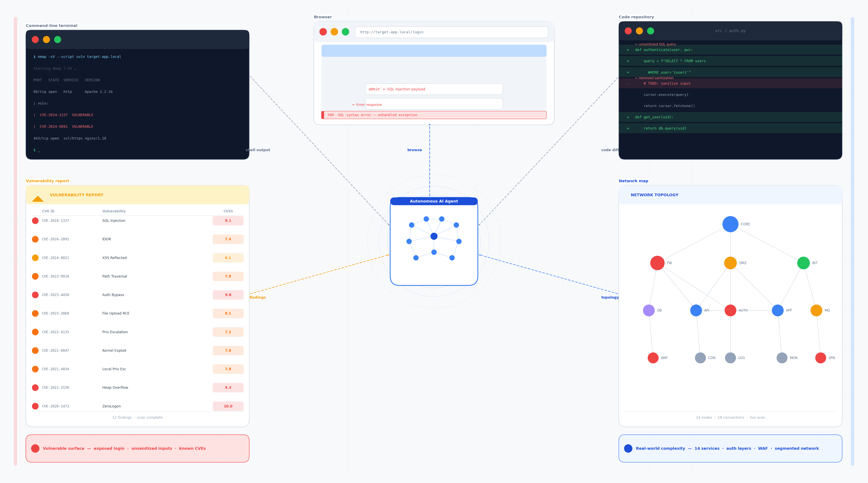Select the CORE node in the network topology

point(730,224)
